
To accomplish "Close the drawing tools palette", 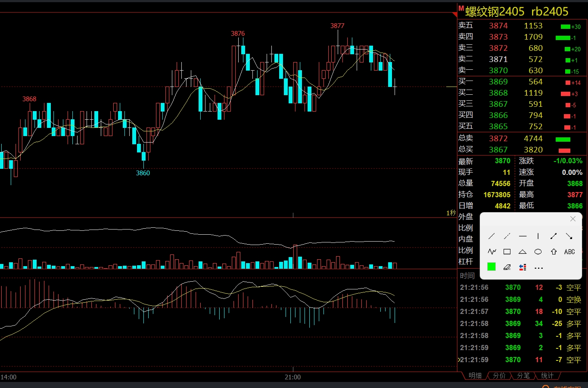I will pyautogui.click(x=573, y=219).
